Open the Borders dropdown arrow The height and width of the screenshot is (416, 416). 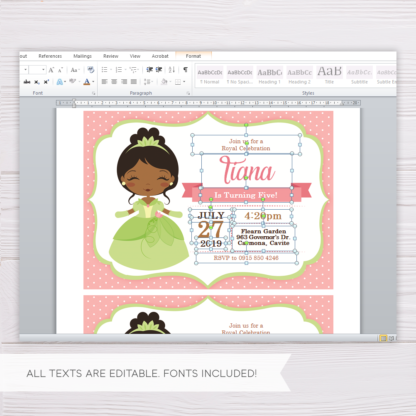point(184,82)
